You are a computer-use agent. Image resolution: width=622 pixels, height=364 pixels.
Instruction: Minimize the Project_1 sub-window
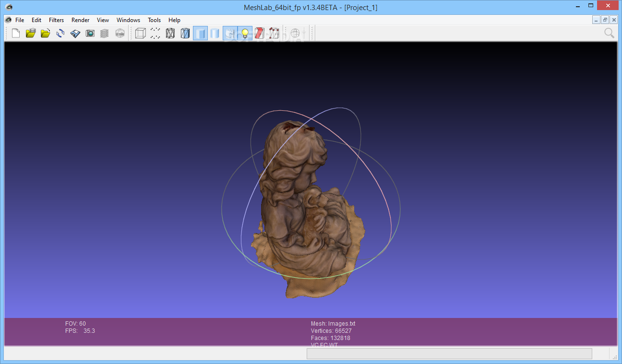coord(597,20)
